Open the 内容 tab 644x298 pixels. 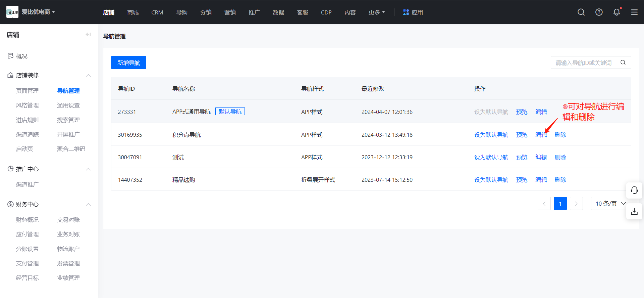coord(350,12)
